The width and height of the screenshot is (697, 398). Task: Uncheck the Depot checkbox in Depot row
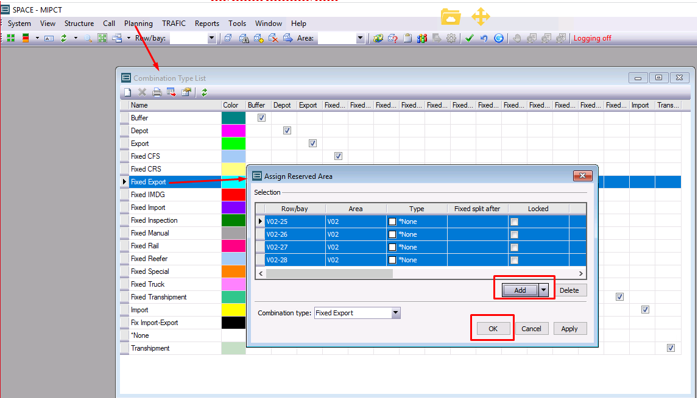(x=287, y=131)
